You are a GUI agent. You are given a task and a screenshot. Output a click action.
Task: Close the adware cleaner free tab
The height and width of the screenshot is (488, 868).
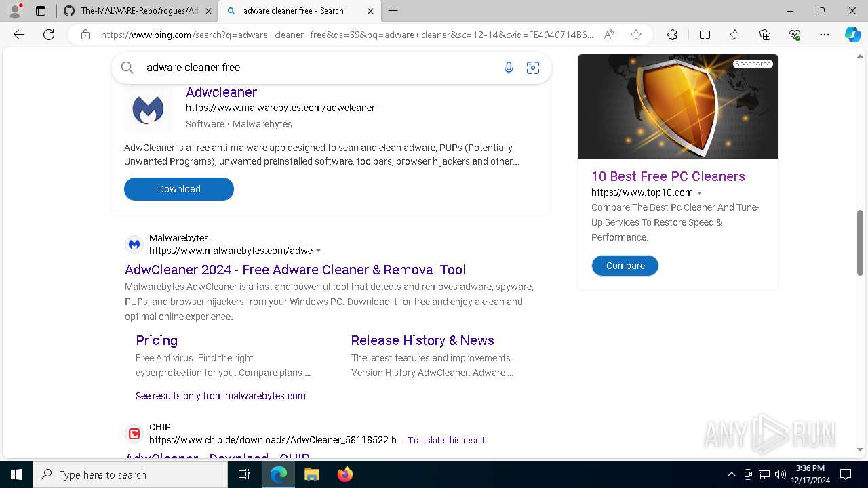pyautogui.click(x=370, y=11)
